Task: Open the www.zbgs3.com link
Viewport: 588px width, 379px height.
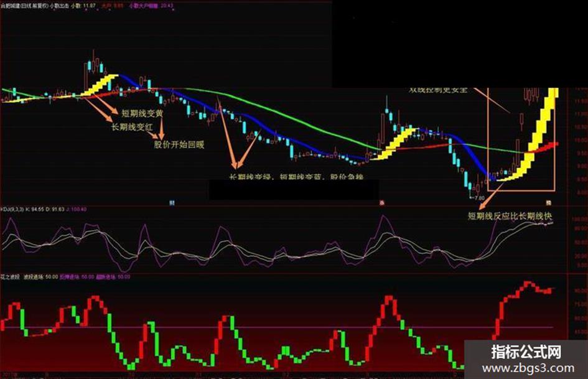Action: pyautogui.click(x=528, y=368)
